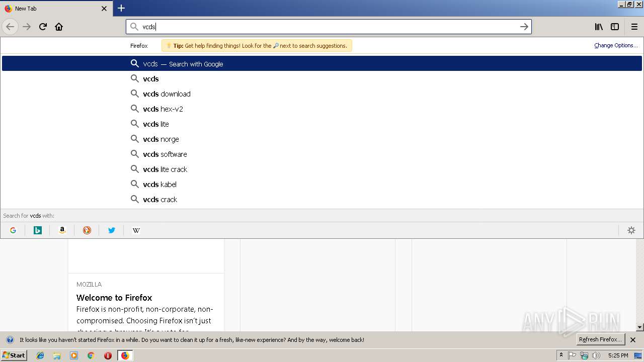
Task: Select Firefox taskbar button
Action: tap(125, 355)
